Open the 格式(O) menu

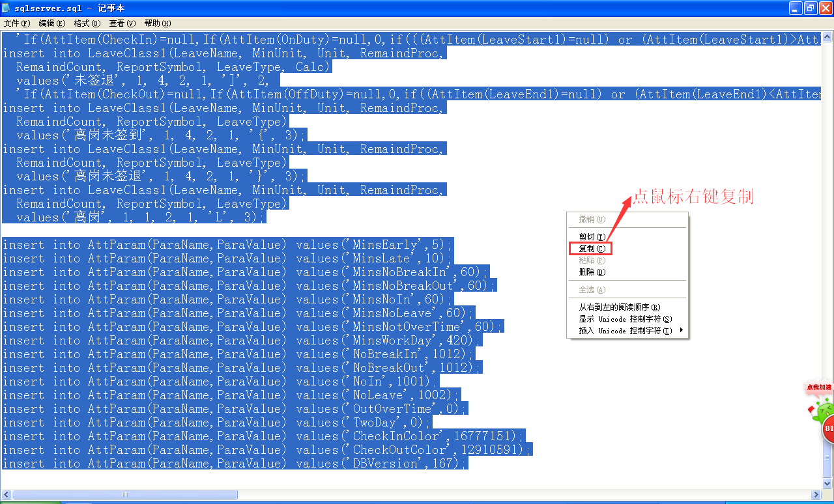pyautogui.click(x=87, y=23)
